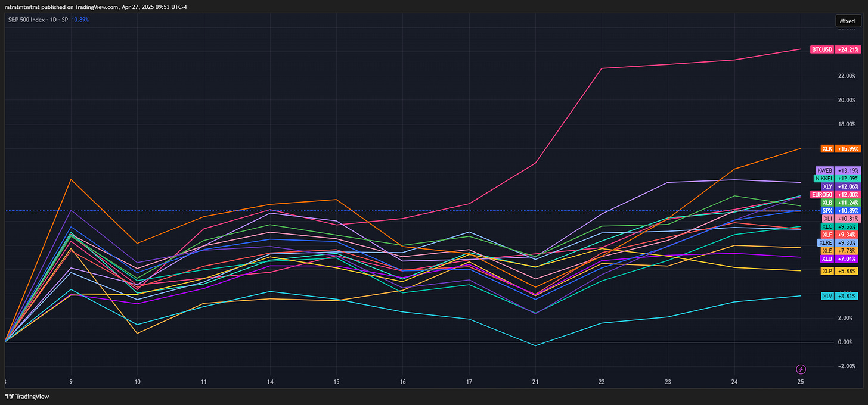Click date 24 on the time axis

click(734, 382)
